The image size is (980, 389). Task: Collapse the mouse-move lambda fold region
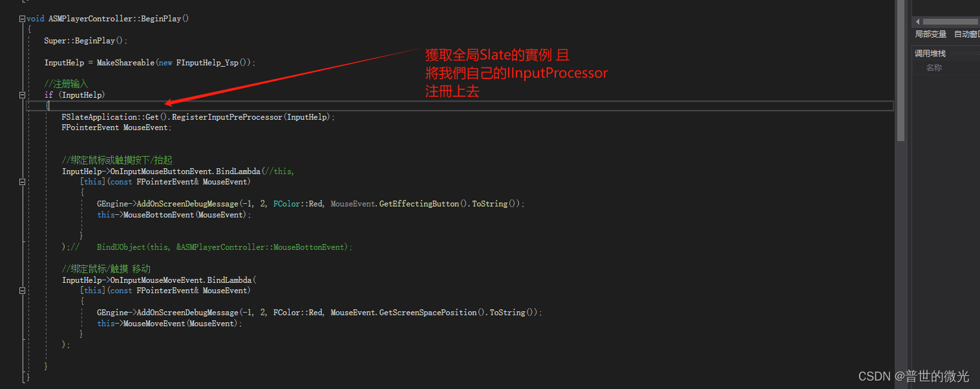21,290
